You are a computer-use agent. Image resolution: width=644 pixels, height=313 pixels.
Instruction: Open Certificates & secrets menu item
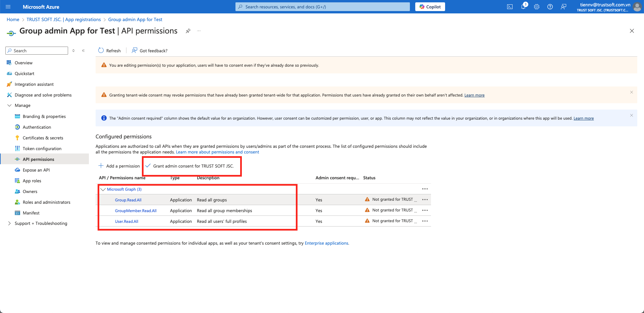(43, 138)
